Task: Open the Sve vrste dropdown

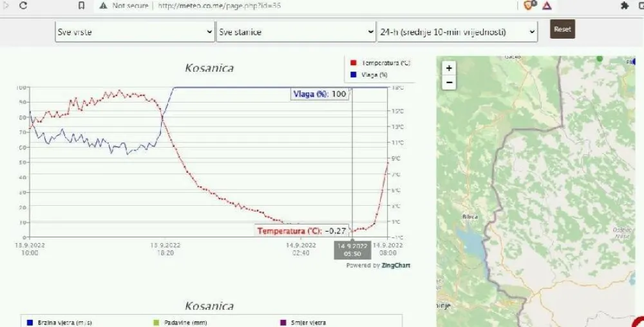Action: coord(135,32)
